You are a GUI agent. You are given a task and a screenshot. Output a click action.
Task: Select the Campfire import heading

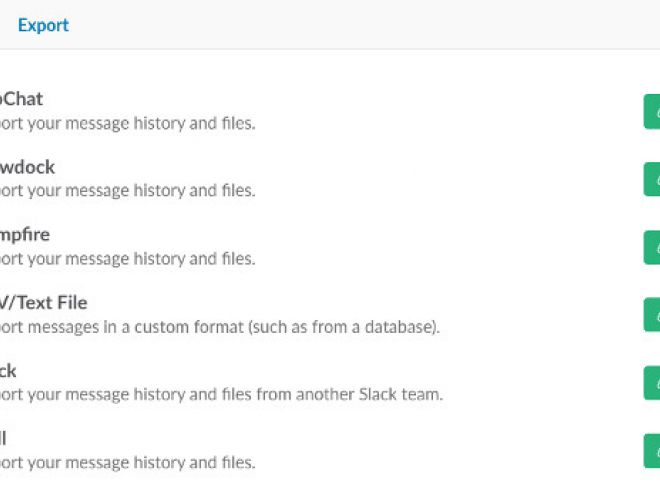tap(25, 235)
